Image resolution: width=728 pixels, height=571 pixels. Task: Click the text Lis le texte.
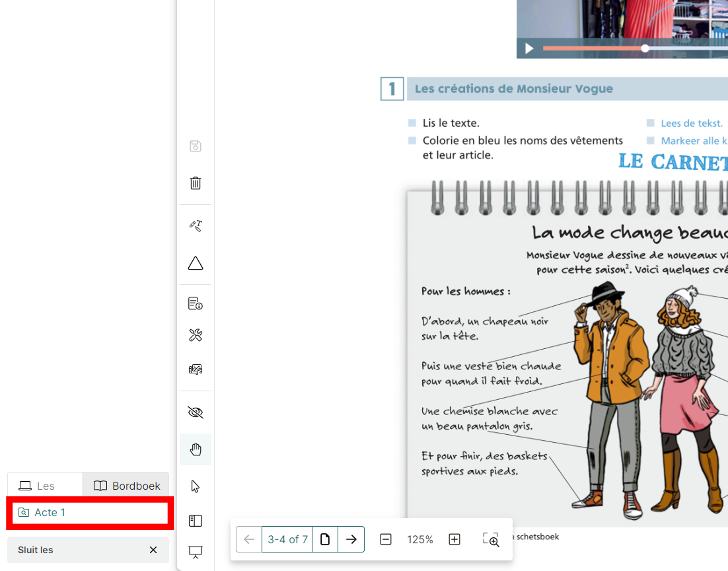coord(451,123)
